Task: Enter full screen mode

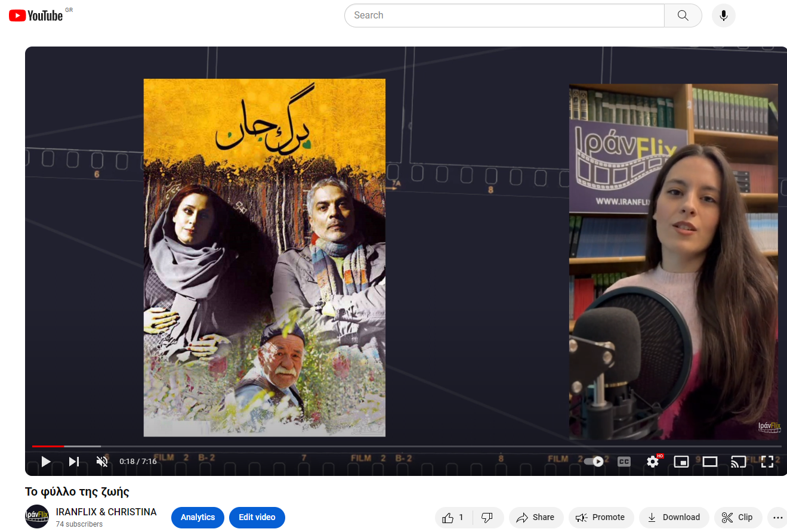Action: pos(767,461)
